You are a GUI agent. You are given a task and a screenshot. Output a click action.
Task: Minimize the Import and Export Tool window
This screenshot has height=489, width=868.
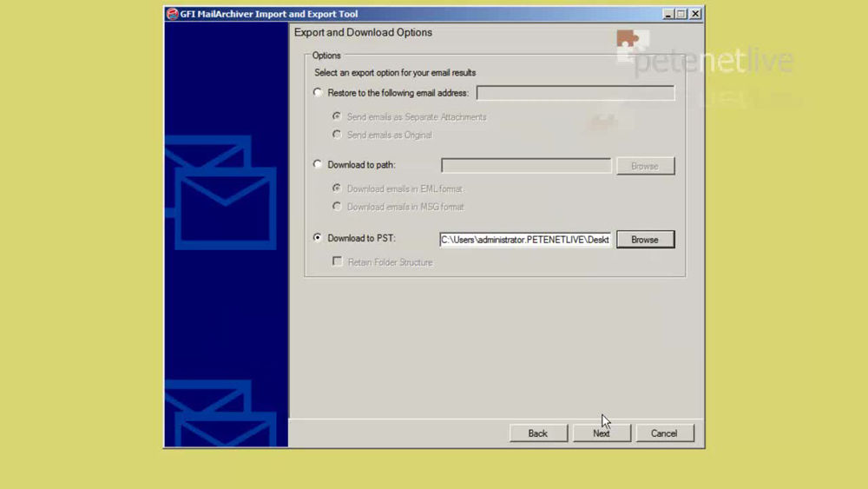tap(667, 14)
